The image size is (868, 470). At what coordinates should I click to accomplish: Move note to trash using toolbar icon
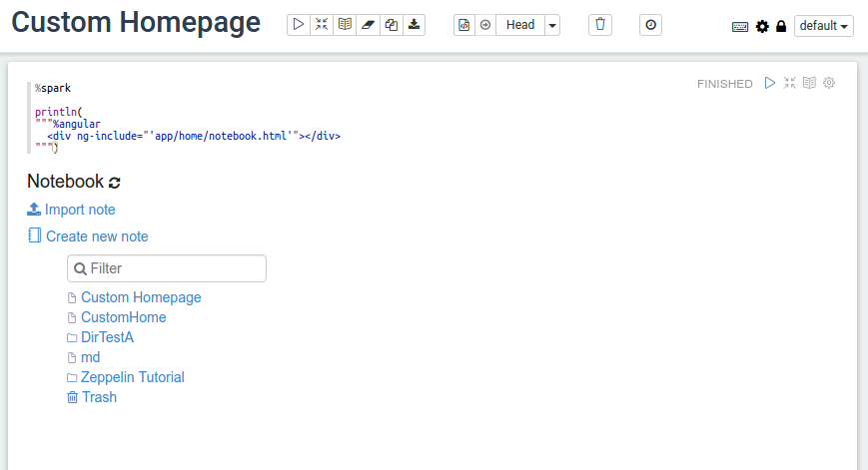coord(599,25)
